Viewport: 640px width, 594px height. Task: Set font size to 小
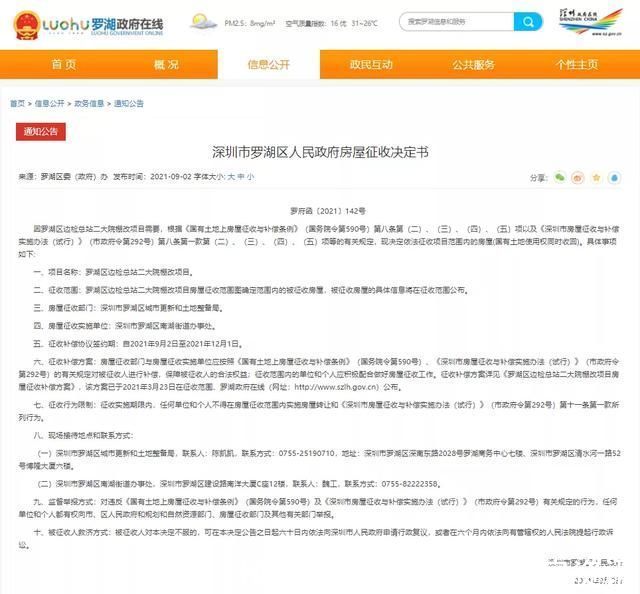click(x=250, y=177)
